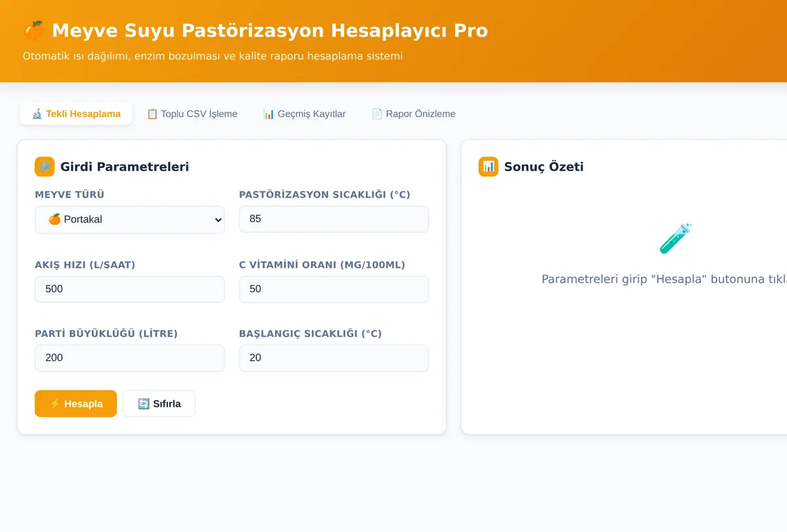This screenshot has width=787, height=532.
Task: Click the Girdi Parametreleri heading text
Action: pos(125,167)
